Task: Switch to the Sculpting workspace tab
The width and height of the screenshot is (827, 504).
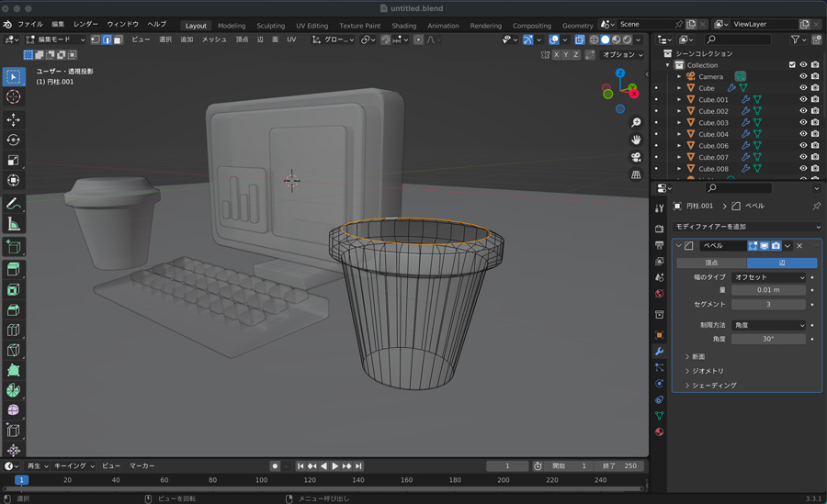Action: pos(270,26)
